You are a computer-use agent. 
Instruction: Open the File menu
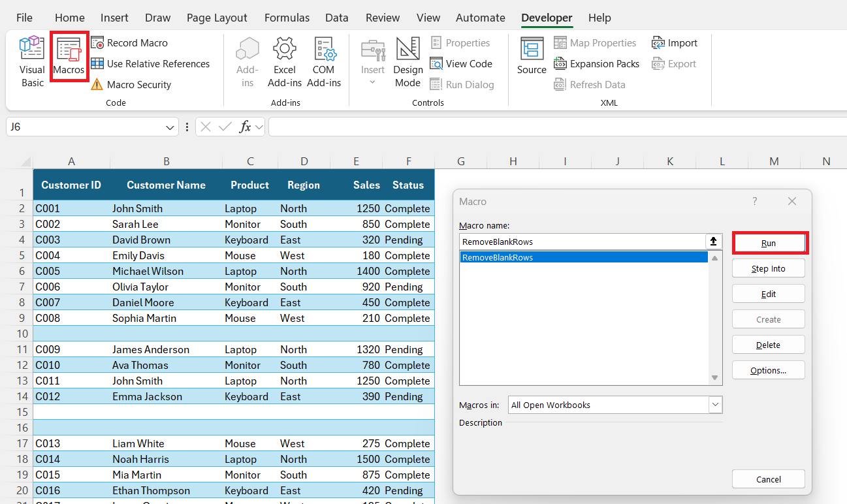pos(24,18)
